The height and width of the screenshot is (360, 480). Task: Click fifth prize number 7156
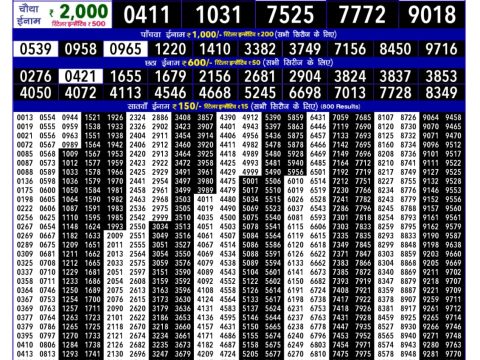pos(350,49)
